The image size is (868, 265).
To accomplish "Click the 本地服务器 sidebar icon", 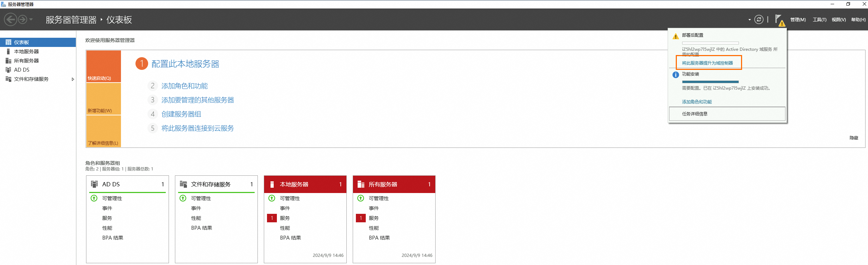I will pyautogui.click(x=8, y=52).
